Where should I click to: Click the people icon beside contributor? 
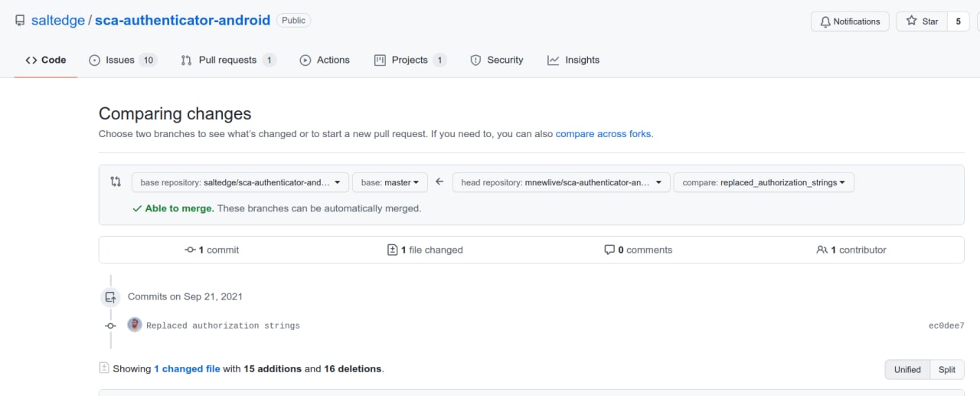(822, 250)
